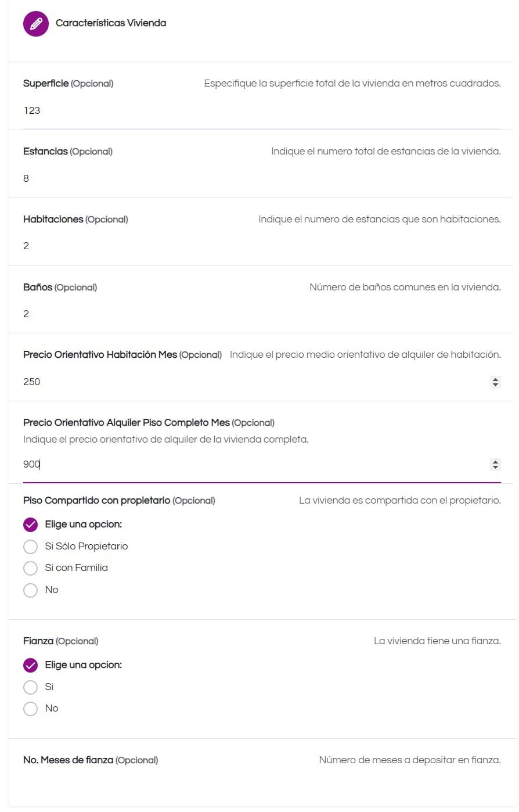Focus the Baños input field
The width and height of the screenshot is (519, 812).
pos(262,314)
